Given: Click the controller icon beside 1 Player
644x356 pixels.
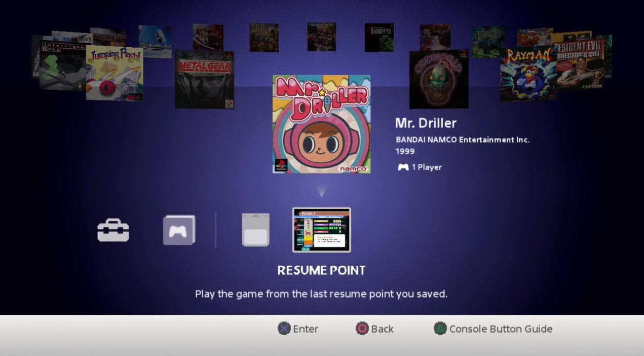Looking at the screenshot, I should (x=403, y=167).
